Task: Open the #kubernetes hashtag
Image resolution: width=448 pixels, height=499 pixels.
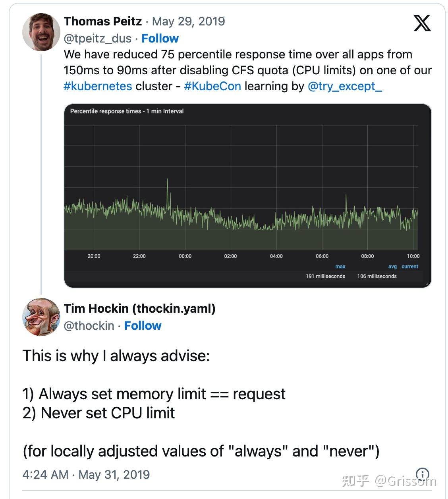Action: pyautogui.click(x=98, y=86)
